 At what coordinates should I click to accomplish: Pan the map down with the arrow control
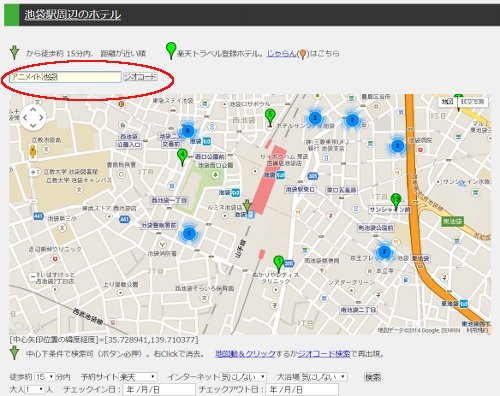pos(33,126)
